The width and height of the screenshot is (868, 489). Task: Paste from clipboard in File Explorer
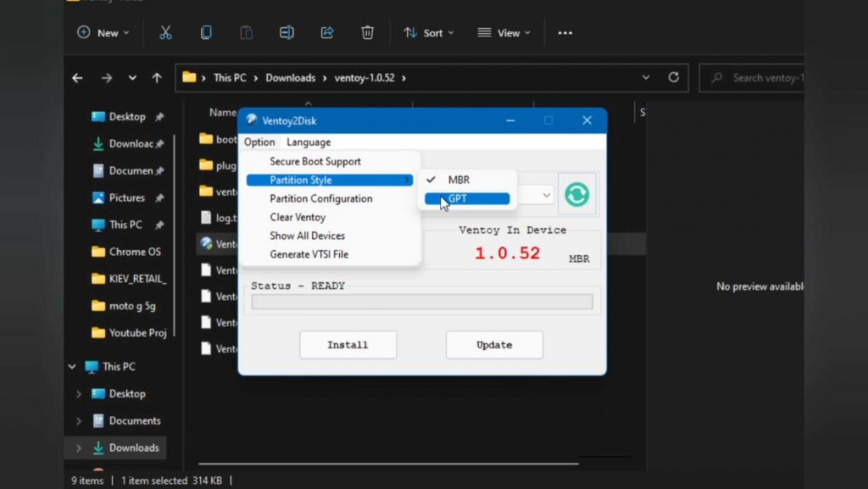coord(246,32)
